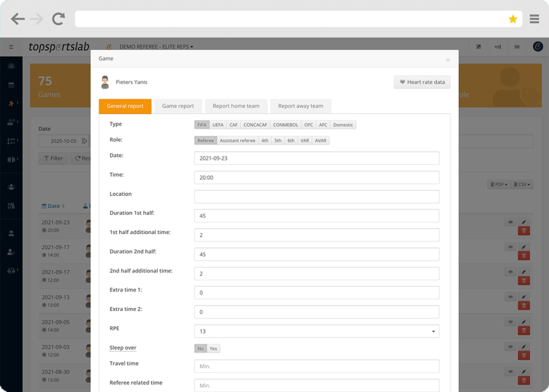The width and height of the screenshot is (549, 392).
Task: Click inside the Location input field
Action: 316,196
